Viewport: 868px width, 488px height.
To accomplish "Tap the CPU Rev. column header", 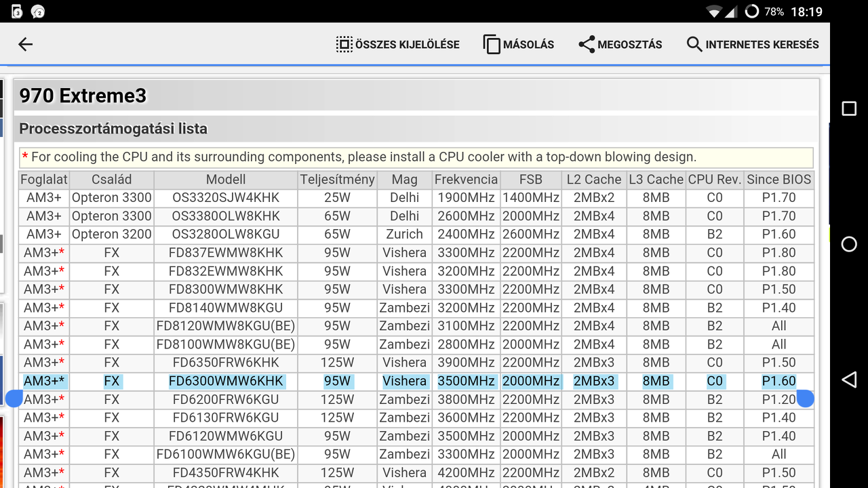I will point(715,180).
